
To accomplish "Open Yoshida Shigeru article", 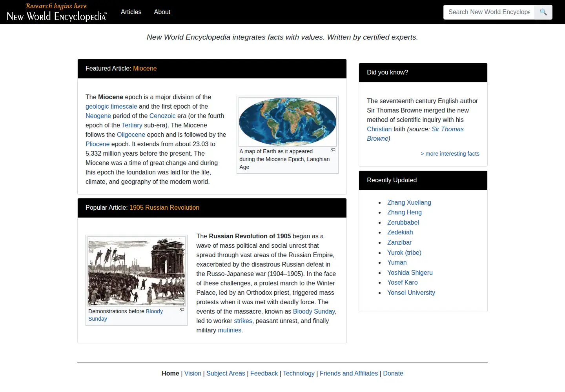I will click(410, 273).
